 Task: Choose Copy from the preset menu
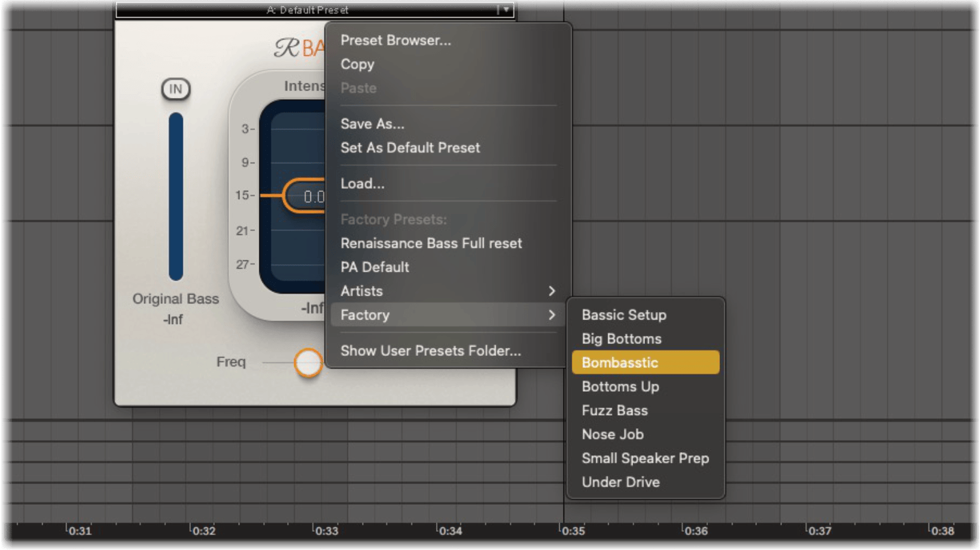[x=357, y=64]
